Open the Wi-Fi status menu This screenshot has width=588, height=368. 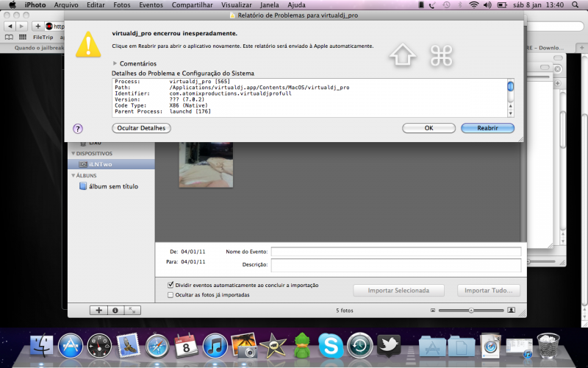(x=474, y=5)
